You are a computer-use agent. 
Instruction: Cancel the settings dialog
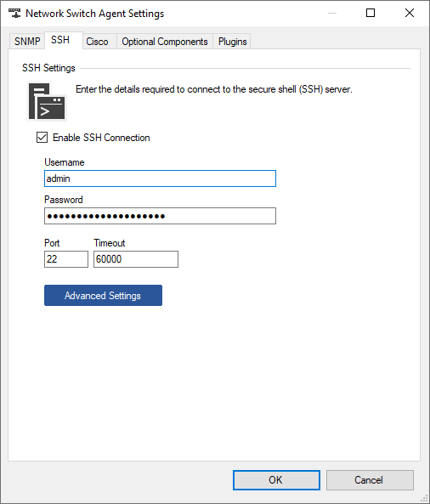point(370,480)
